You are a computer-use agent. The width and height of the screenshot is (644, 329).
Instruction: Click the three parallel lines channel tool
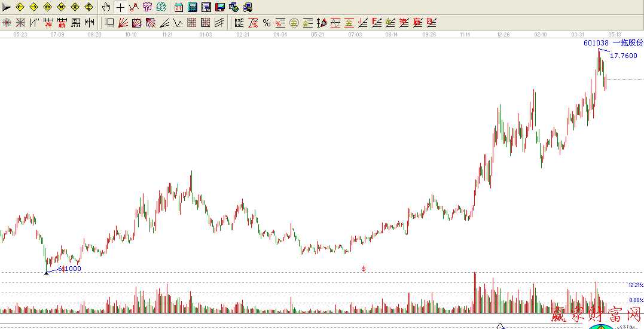219,23
